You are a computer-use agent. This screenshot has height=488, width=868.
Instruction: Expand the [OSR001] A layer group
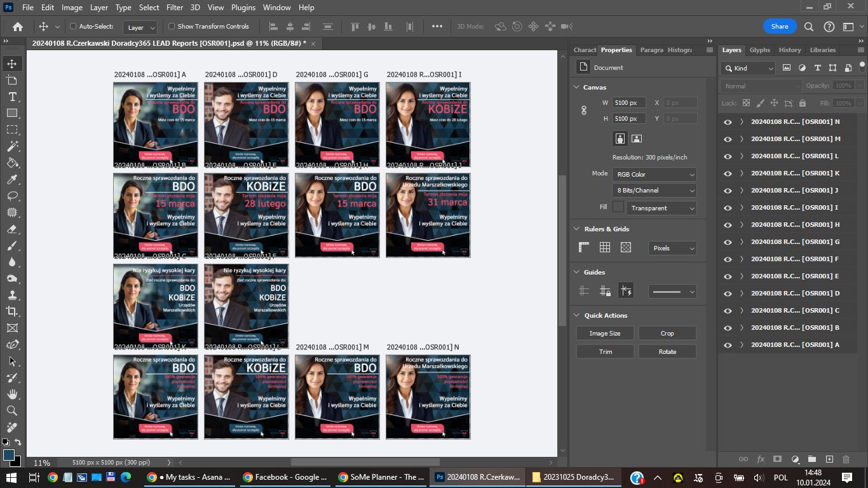741,345
